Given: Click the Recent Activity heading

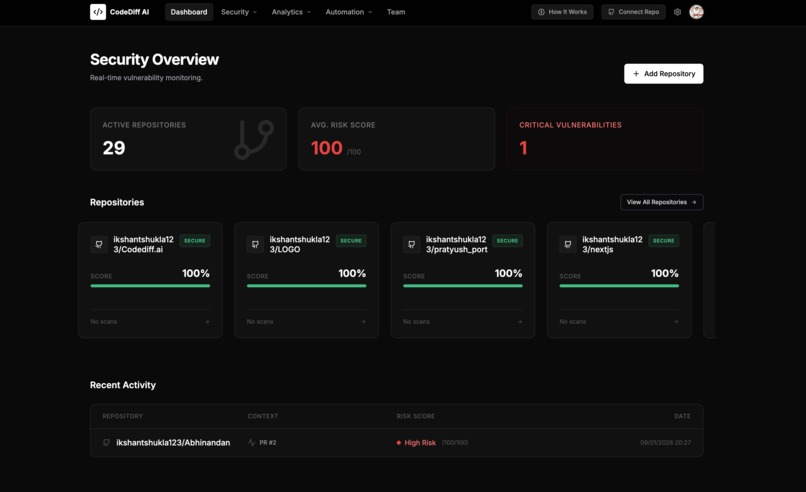Looking at the screenshot, I should tap(123, 385).
